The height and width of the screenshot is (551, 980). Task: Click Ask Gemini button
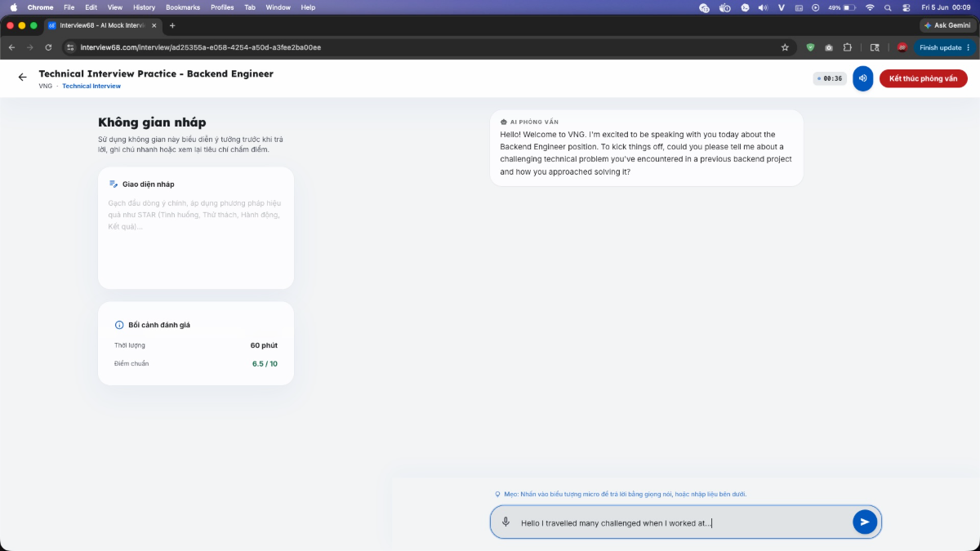tap(947, 25)
